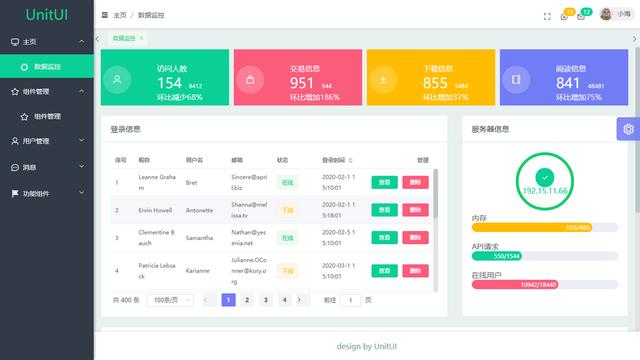
Task: Click the green view button for Leanne Graham
Action: coord(384,182)
